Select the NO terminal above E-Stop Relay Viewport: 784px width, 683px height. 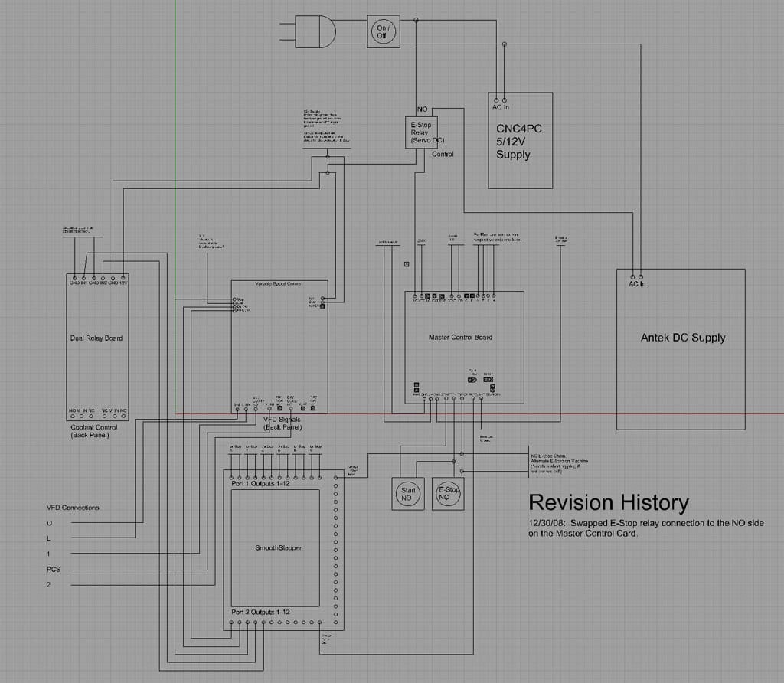(420, 109)
